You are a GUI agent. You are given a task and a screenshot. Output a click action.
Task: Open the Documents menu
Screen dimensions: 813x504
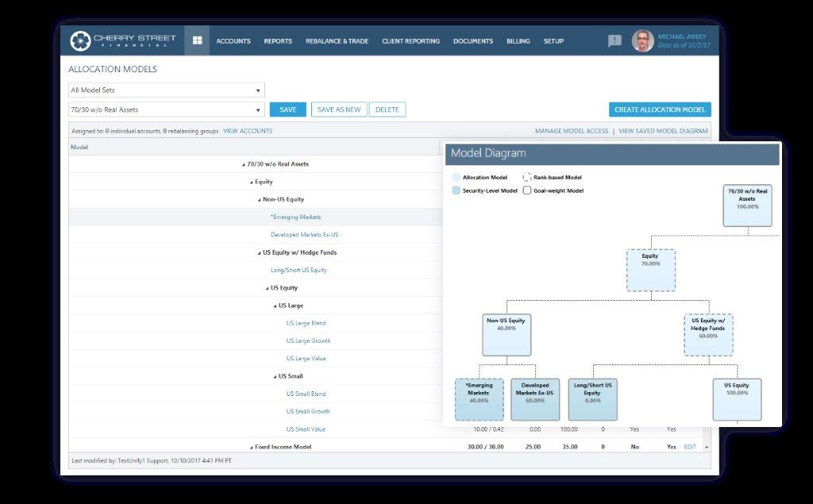(x=473, y=41)
